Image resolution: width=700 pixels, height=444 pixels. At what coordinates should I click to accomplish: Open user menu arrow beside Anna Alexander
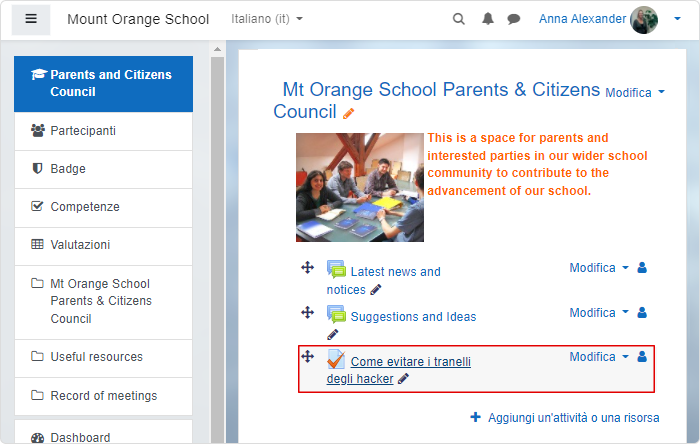(x=677, y=19)
